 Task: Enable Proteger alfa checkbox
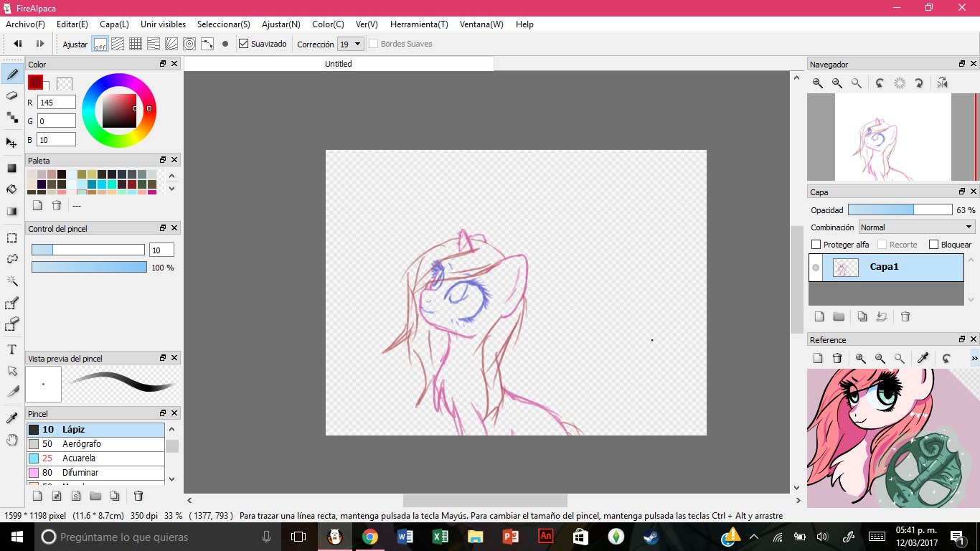tap(816, 245)
